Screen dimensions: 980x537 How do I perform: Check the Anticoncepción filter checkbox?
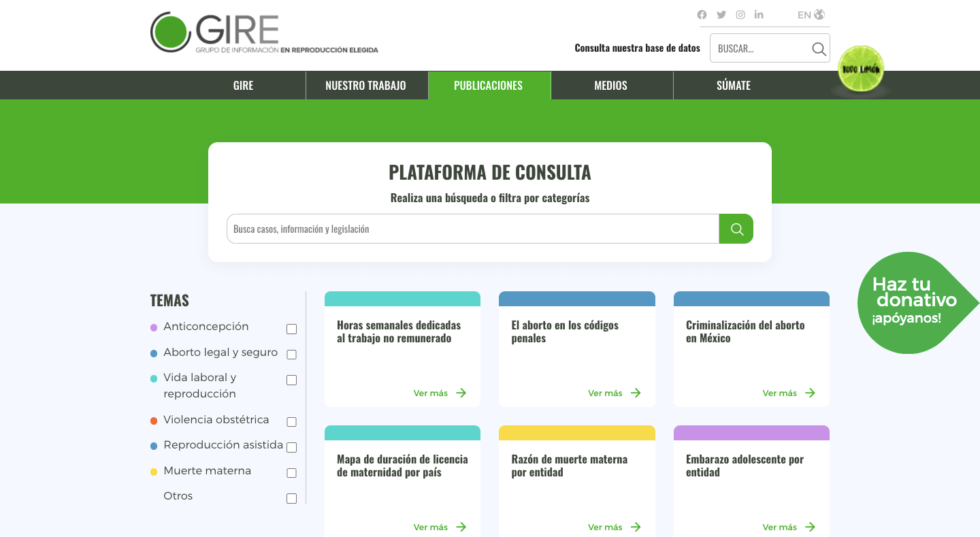pos(291,329)
